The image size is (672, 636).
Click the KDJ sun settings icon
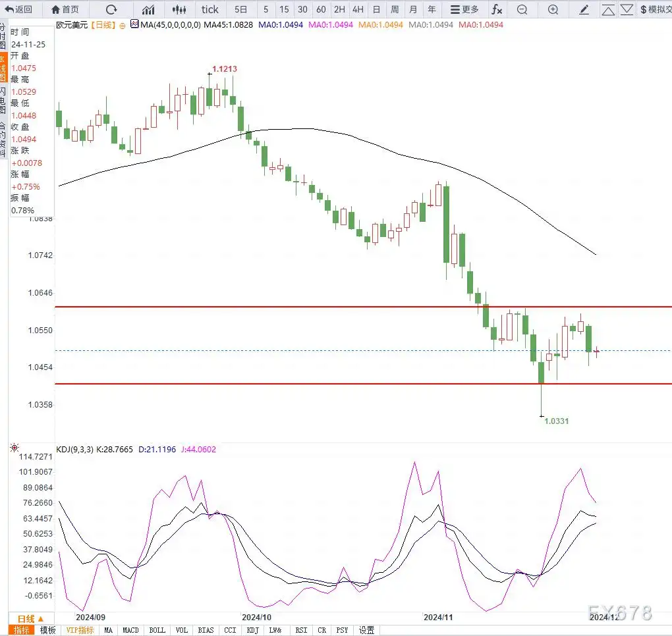[x=14, y=448]
